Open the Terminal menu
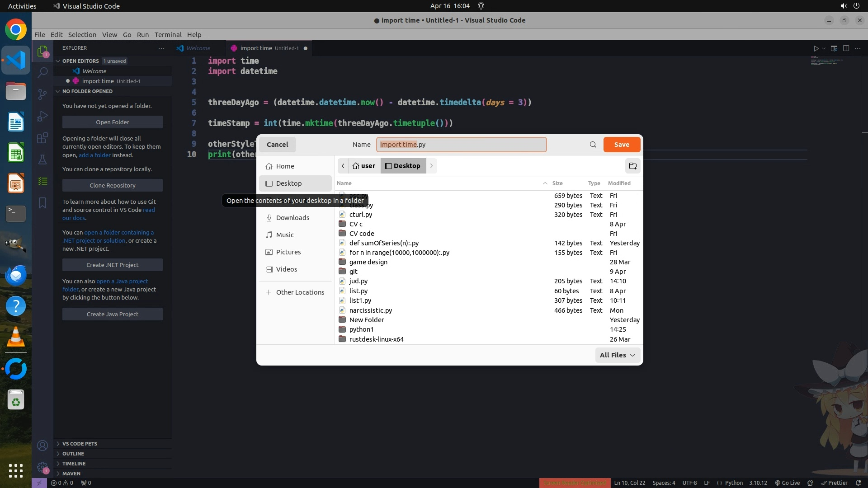This screenshot has height=488, width=868. tap(168, 35)
